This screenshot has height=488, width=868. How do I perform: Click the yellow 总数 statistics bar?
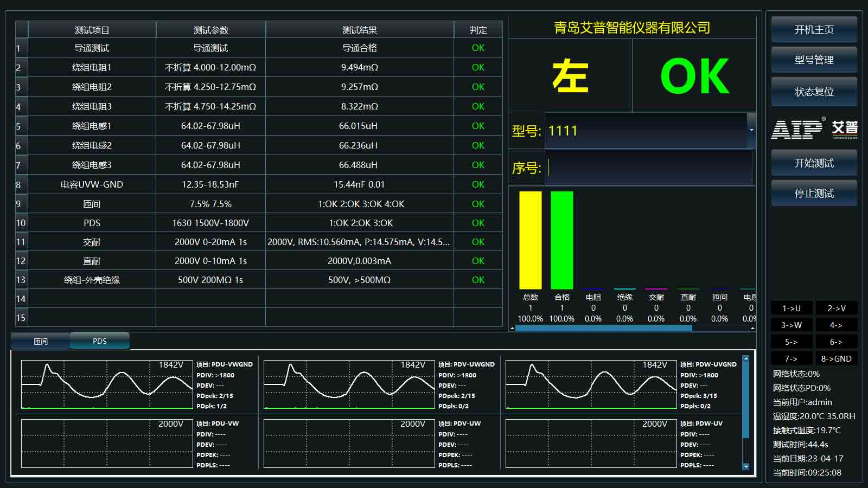coord(531,240)
